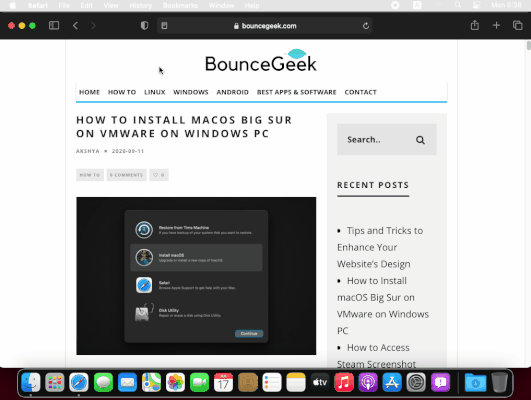Toggle the Safari sidebar button
Viewport: 531px width, 400px height.
click(54, 26)
